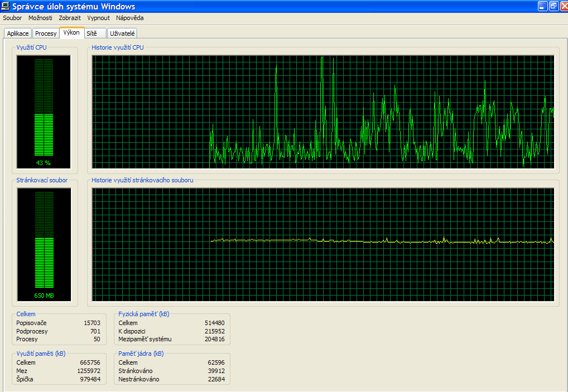Expand the Zobrazit menu
568x392 pixels.
coord(70,18)
